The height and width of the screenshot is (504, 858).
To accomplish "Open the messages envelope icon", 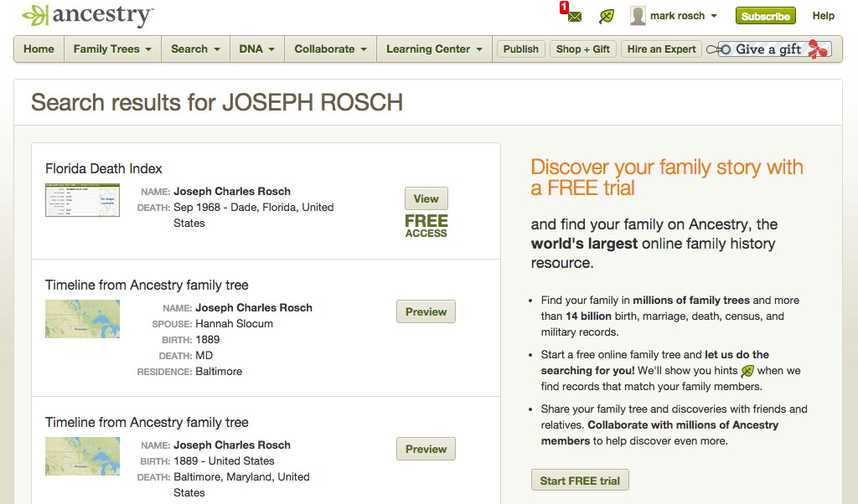I will [x=574, y=17].
